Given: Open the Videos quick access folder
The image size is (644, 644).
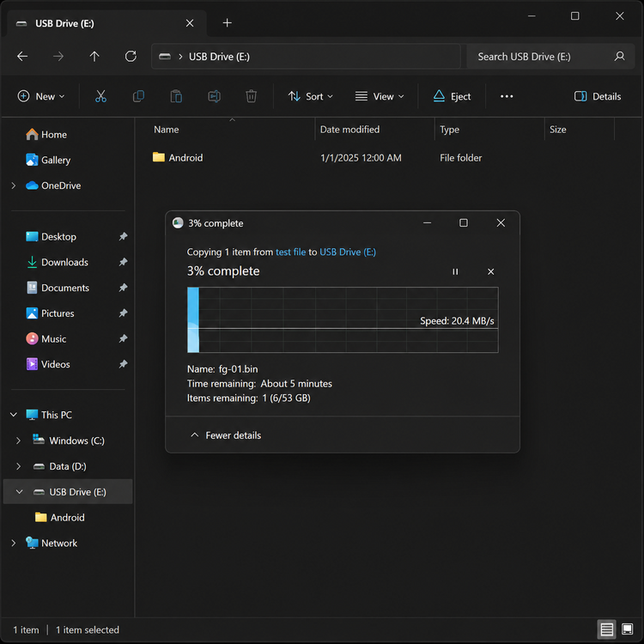Looking at the screenshot, I should (x=48, y=364).
